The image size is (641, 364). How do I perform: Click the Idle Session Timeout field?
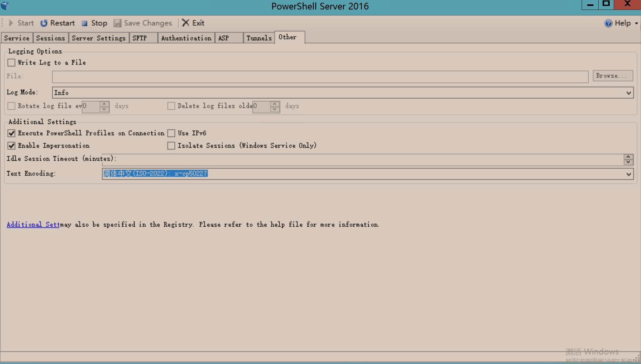click(362, 160)
